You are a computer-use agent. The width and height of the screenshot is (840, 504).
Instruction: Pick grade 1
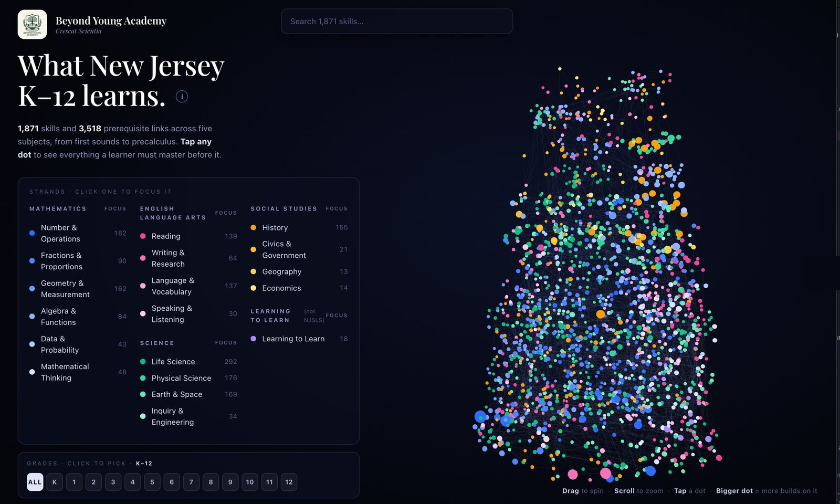tap(74, 482)
